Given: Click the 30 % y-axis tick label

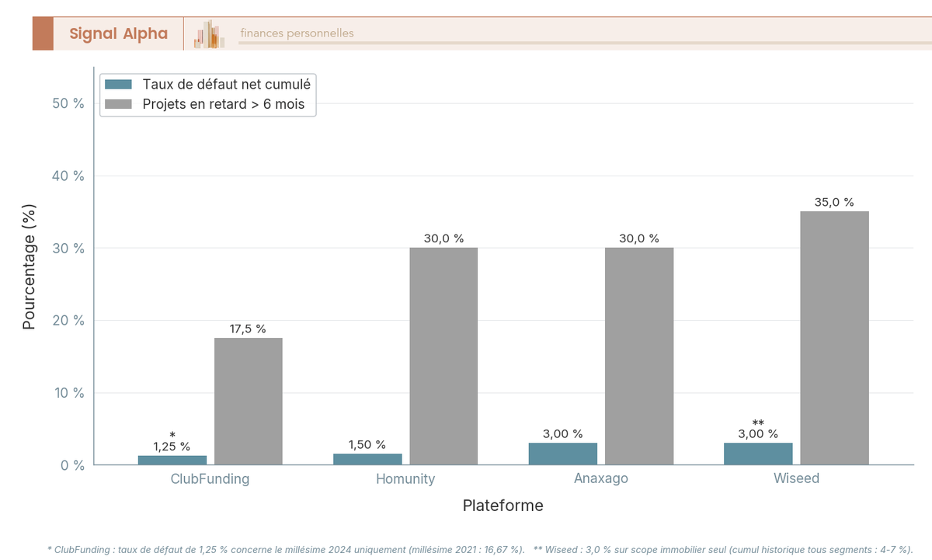Looking at the screenshot, I should coord(68,249).
